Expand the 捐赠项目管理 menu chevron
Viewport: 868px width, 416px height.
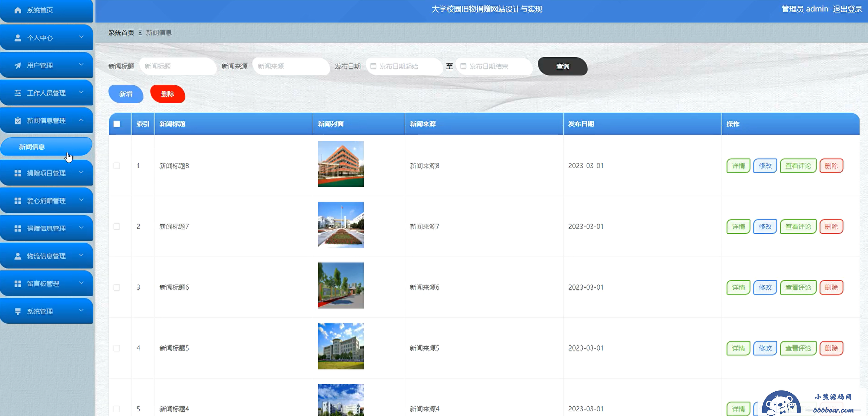coord(81,172)
